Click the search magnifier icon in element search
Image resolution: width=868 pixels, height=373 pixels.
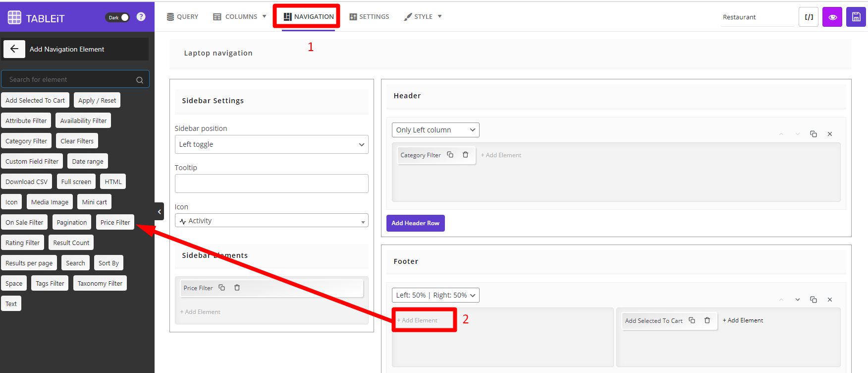(x=140, y=80)
